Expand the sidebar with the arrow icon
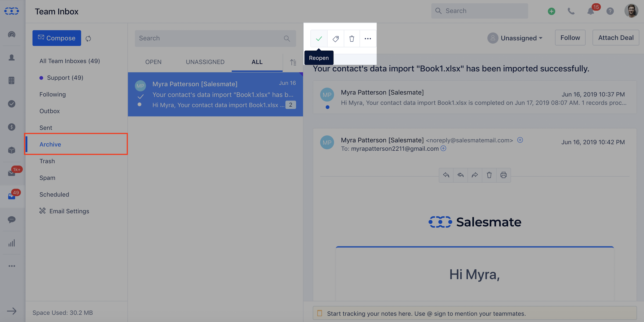644x322 pixels. (11, 311)
